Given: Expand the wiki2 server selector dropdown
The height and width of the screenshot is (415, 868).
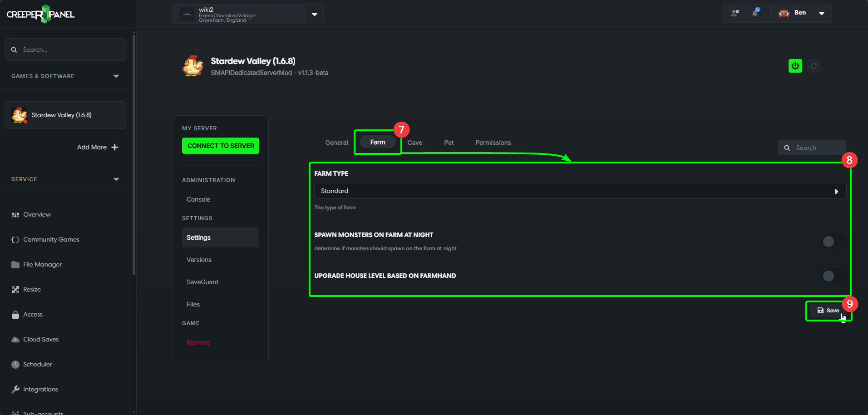Looking at the screenshot, I should tap(314, 15).
